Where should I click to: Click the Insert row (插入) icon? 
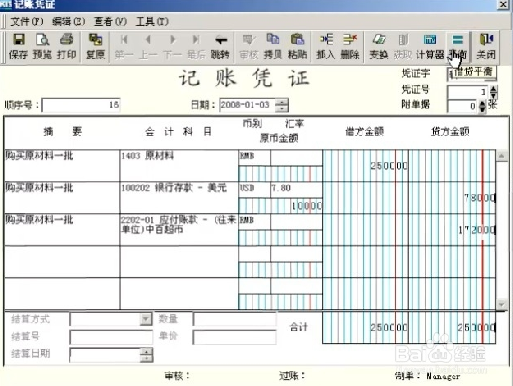pyautogui.click(x=326, y=46)
